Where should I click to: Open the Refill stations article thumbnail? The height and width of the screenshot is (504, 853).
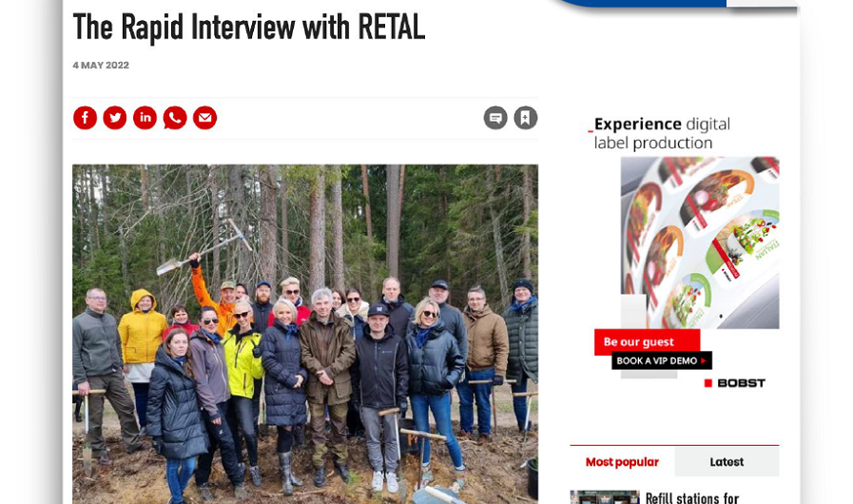pyautogui.click(x=605, y=497)
